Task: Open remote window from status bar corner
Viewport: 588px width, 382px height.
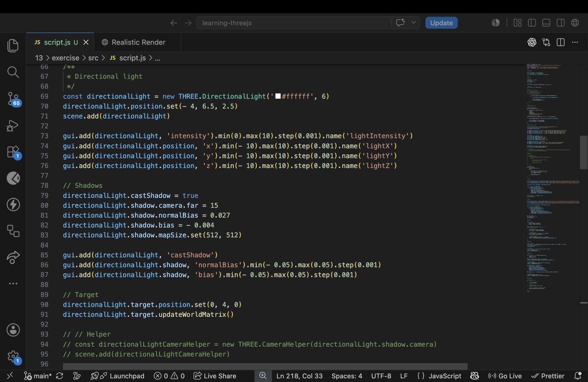Action: tap(10, 376)
